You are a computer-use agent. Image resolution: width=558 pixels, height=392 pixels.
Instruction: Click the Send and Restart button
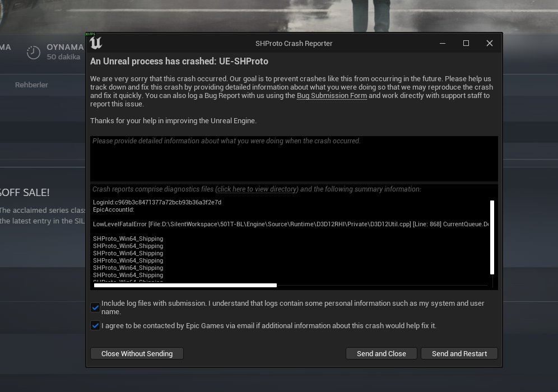pyautogui.click(x=459, y=353)
